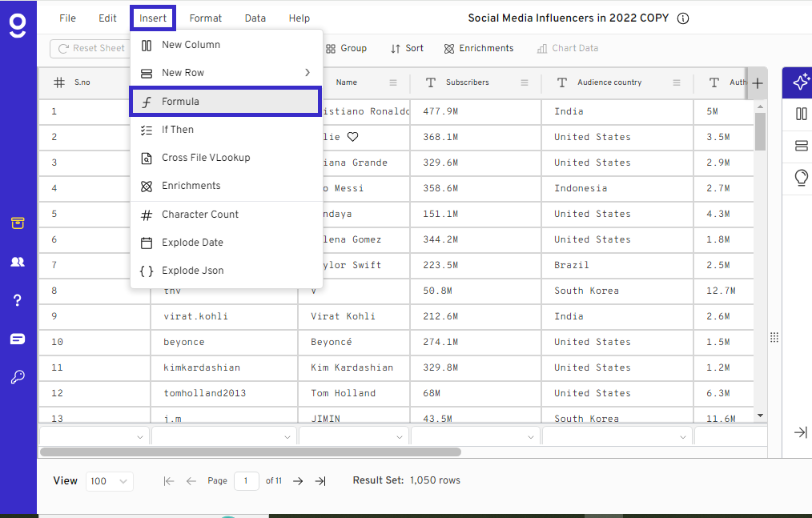The image size is (812, 518).
Task: Click the Page number input field
Action: tap(247, 481)
